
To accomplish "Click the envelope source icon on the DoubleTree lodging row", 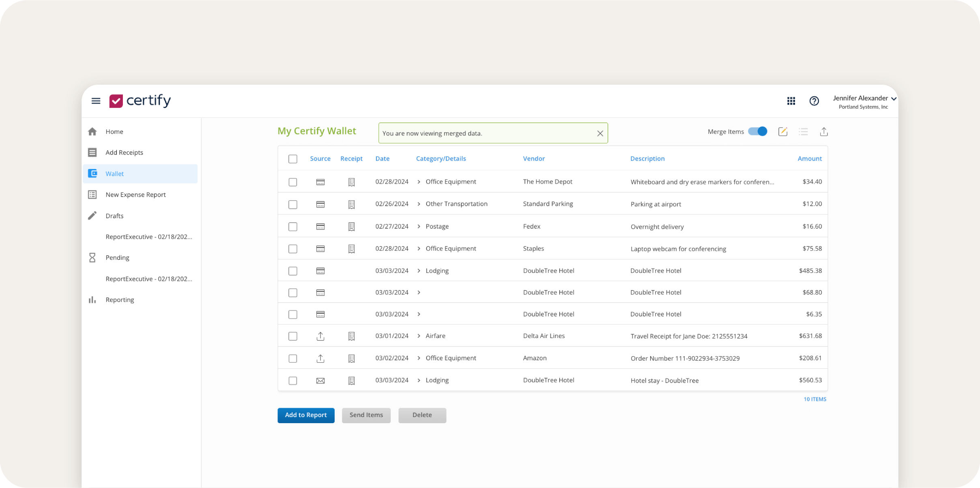I will pyautogui.click(x=320, y=380).
